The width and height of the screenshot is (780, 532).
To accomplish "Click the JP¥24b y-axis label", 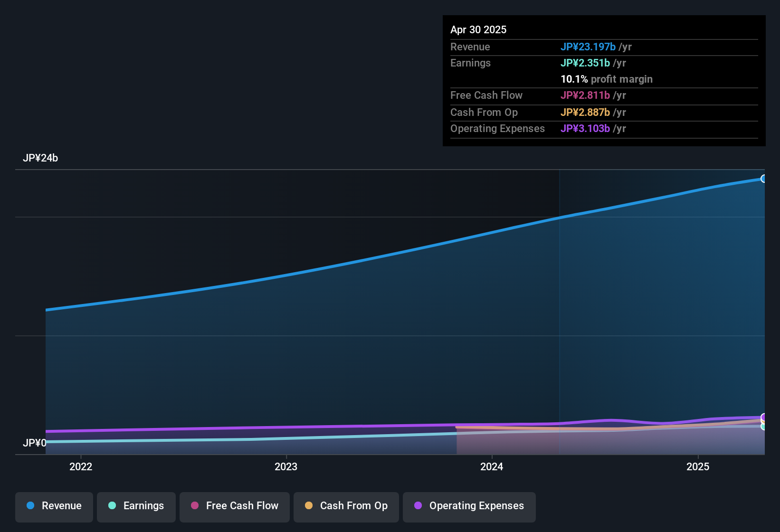I will (x=40, y=158).
